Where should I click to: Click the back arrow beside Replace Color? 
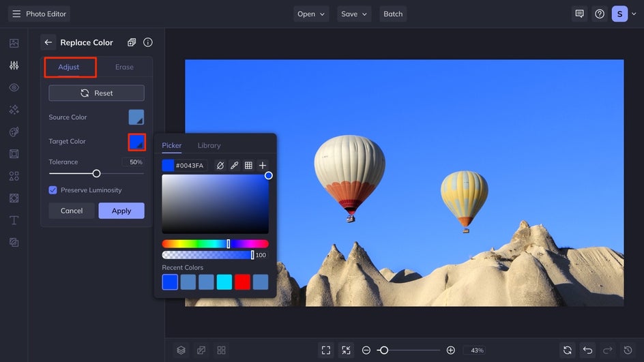(48, 42)
